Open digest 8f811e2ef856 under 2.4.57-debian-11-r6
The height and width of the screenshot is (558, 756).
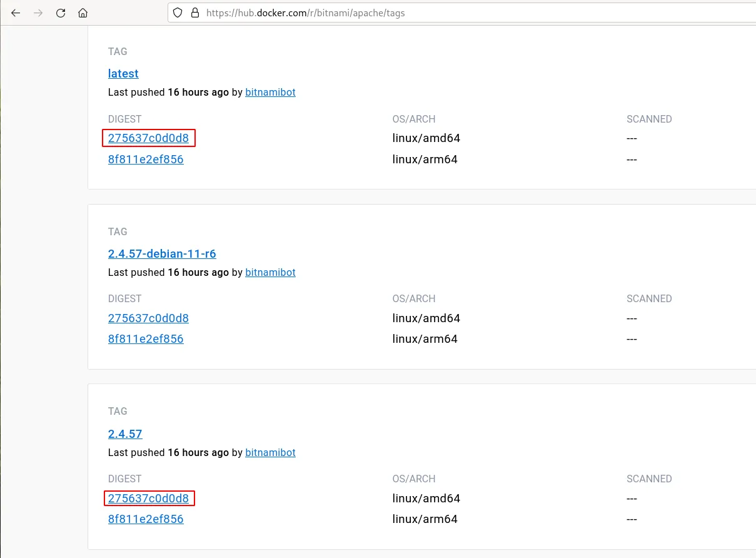[146, 339]
